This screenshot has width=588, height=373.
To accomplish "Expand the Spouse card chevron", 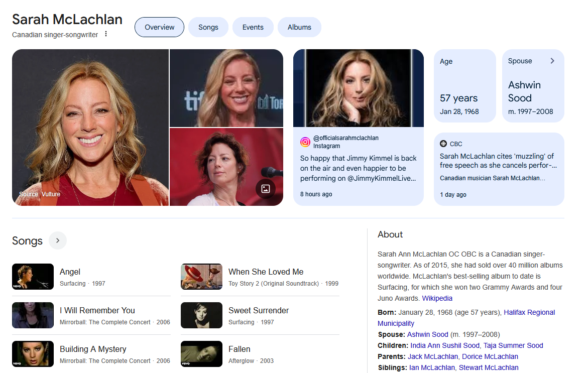I will pyautogui.click(x=552, y=61).
